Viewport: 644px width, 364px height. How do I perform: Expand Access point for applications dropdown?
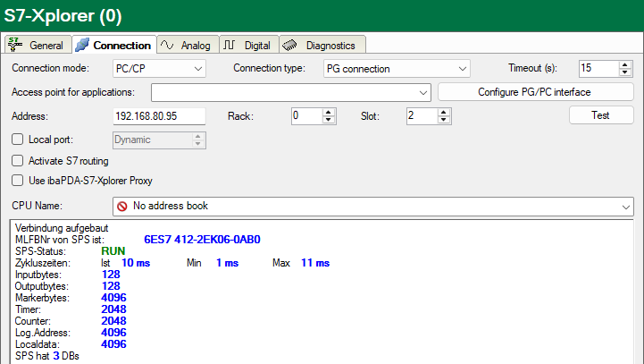point(423,92)
